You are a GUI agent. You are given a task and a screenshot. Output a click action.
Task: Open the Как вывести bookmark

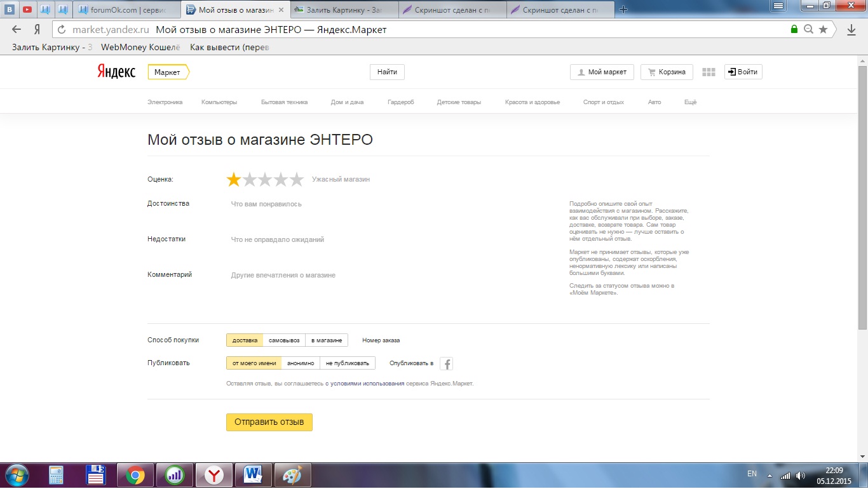click(x=229, y=47)
